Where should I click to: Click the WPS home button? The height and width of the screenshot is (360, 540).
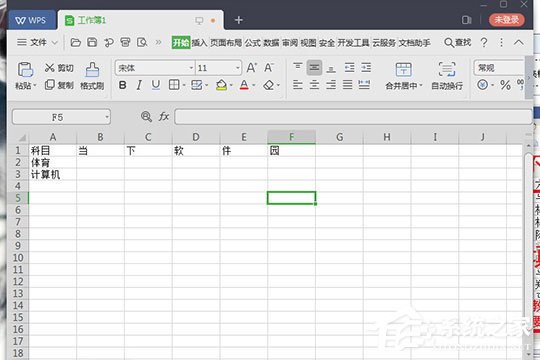coord(31,20)
